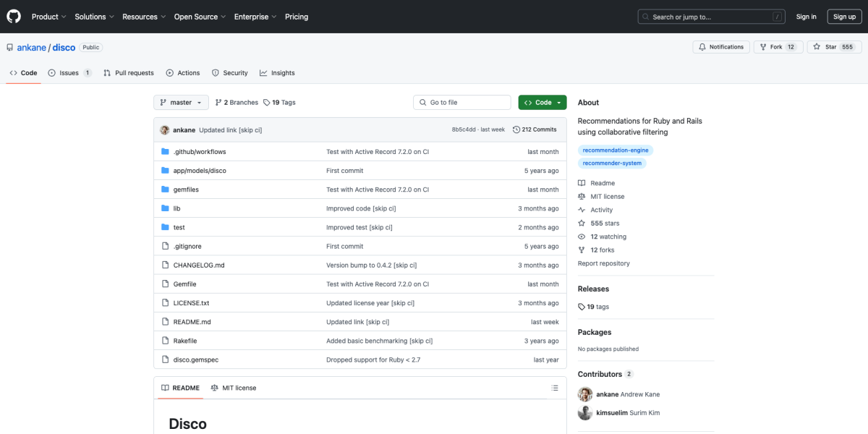Click the README outline list icon
868x434 pixels.
[x=555, y=388]
